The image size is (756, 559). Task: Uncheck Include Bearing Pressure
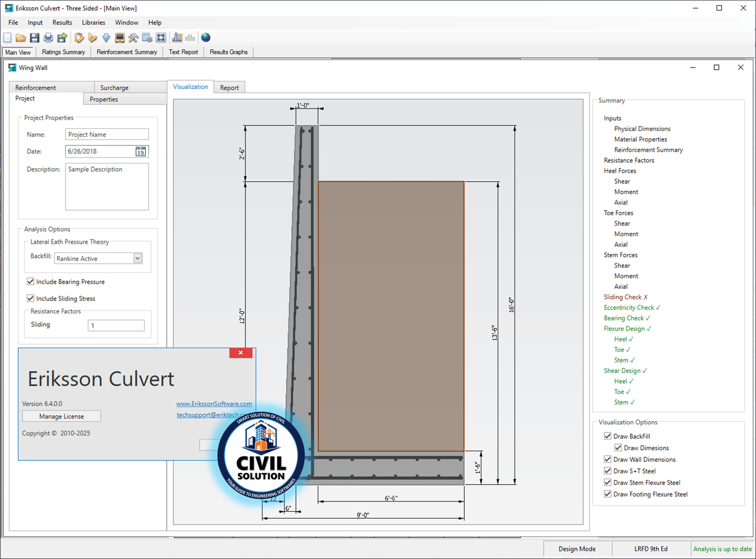coord(31,282)
